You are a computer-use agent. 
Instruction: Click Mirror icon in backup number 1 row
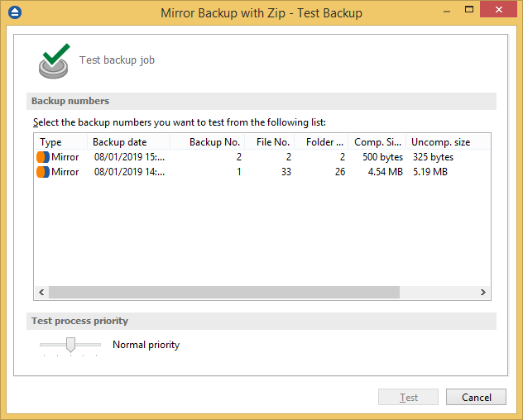pos(43,172)
